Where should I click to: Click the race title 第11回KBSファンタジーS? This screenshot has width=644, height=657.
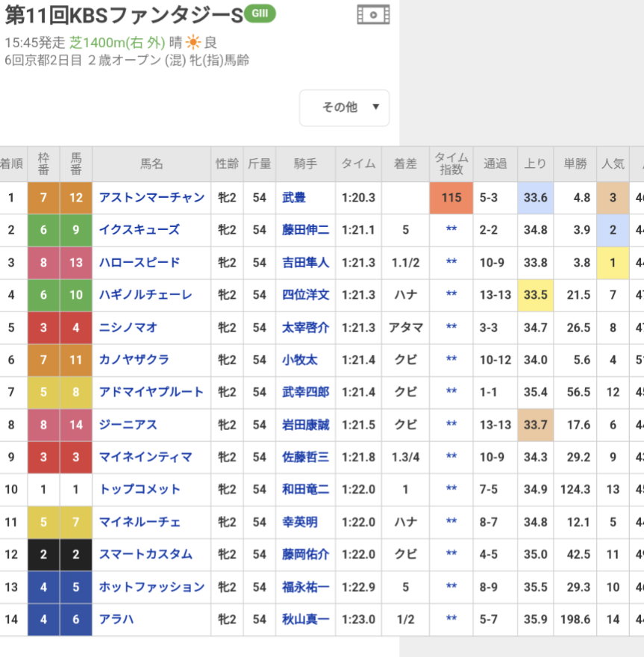pyautogui.click(x=124, y=15)
